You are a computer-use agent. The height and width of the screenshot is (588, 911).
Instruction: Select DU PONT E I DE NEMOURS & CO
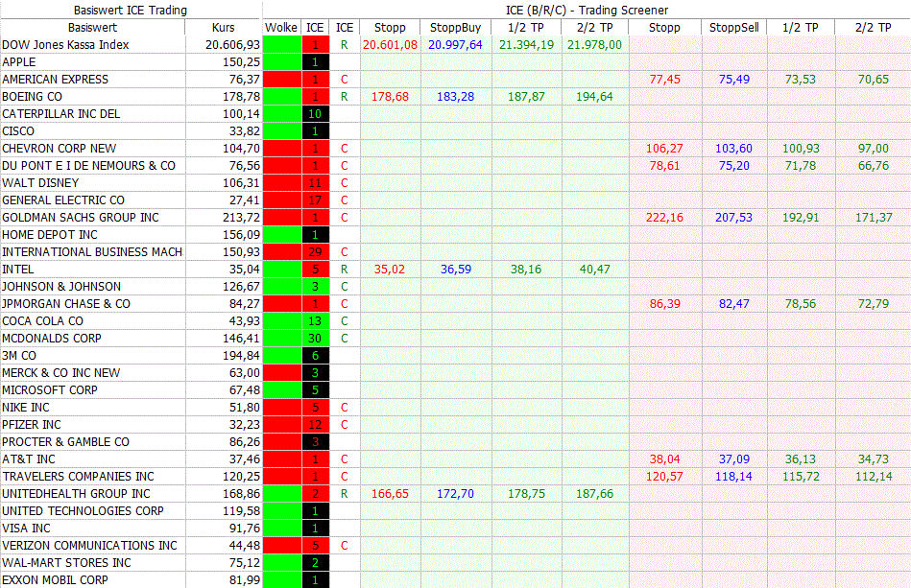[89, 165]
